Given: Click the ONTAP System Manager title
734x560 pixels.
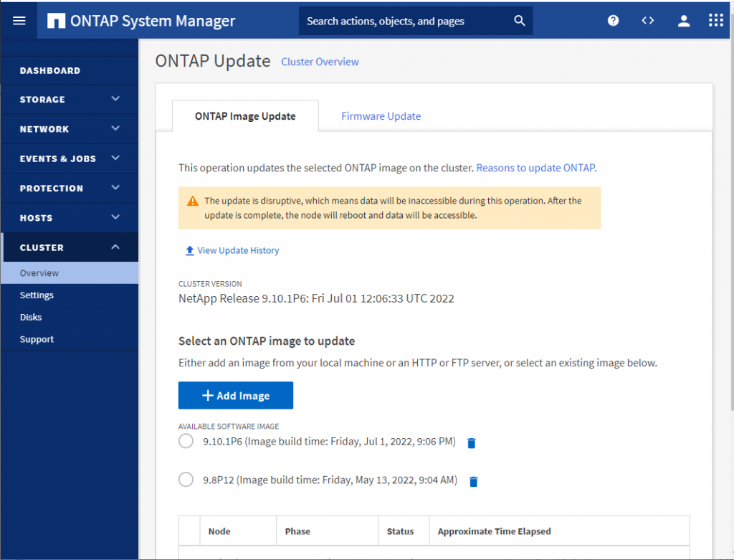Looking at the screenshot, I should (x=153, y=21).
